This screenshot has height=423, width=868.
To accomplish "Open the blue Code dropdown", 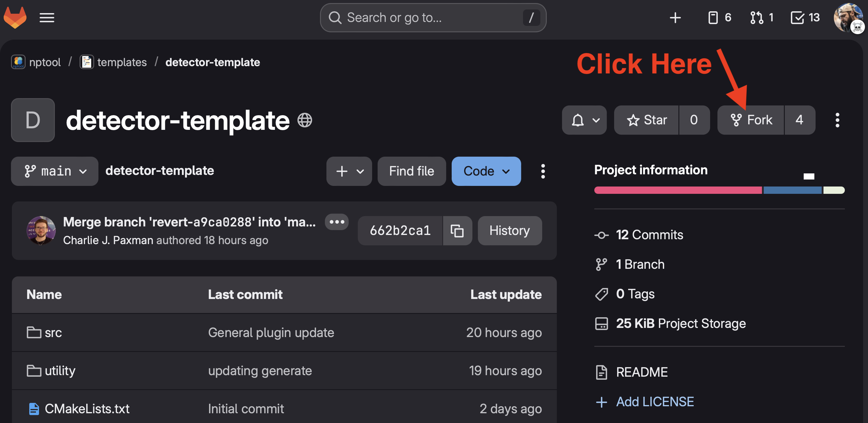I will click(486, 171).
